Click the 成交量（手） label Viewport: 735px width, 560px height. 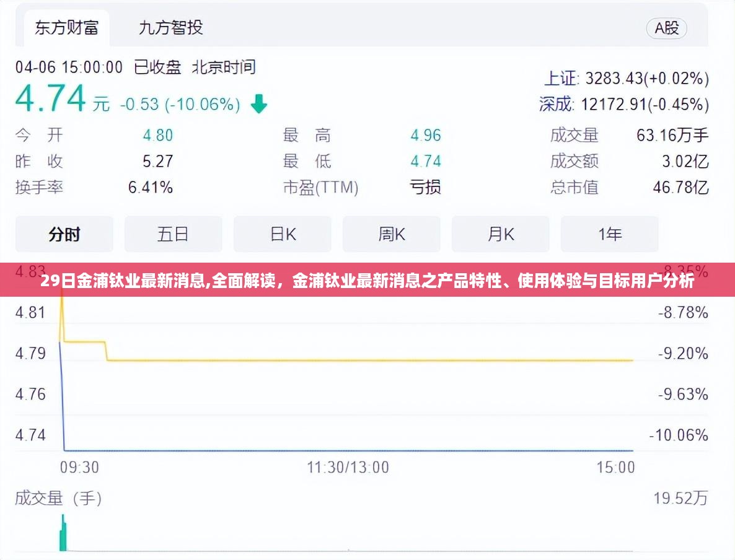click(58, 498)
